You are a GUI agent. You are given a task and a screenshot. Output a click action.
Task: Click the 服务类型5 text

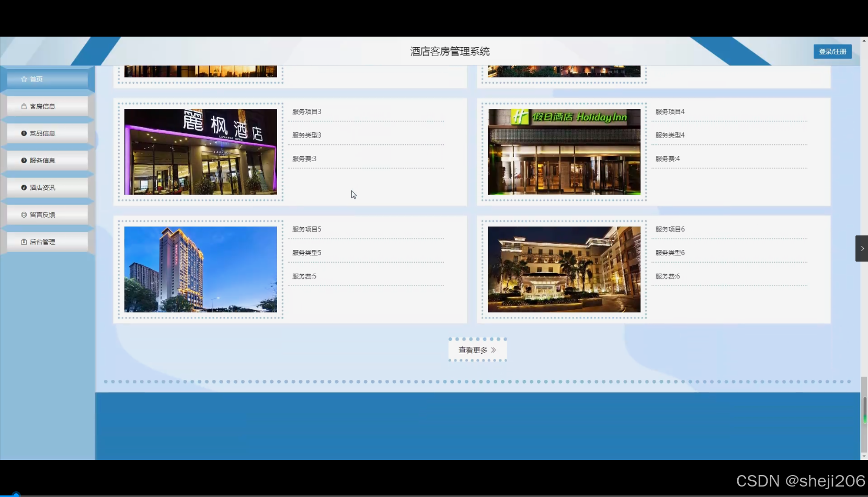click(x=307, y=253)
